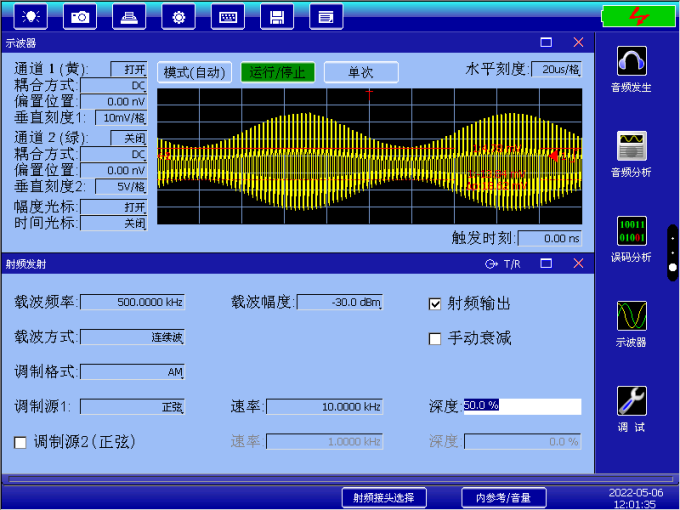Click the 射频接头选择 button
The height and width of the screenshot is (510, 680).
[x=384, y=497]
